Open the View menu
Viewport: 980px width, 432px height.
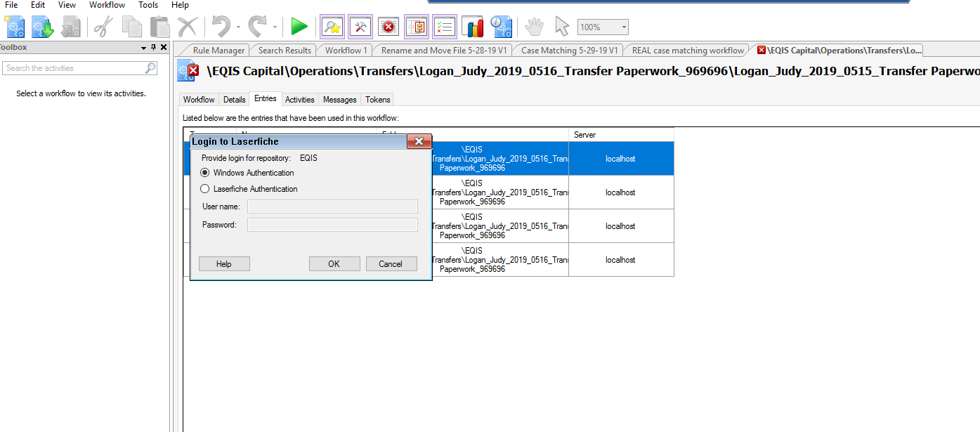point(67,5)
